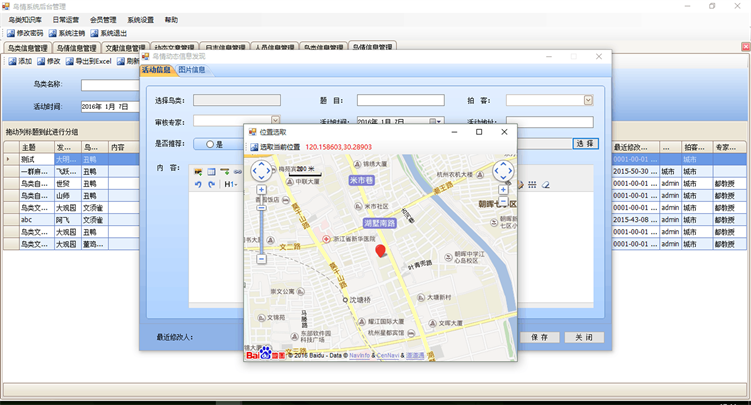The width and height of the screenshot is (751, 405).
Task: Click the map zoom level slider track
Action: pos(261,225)
